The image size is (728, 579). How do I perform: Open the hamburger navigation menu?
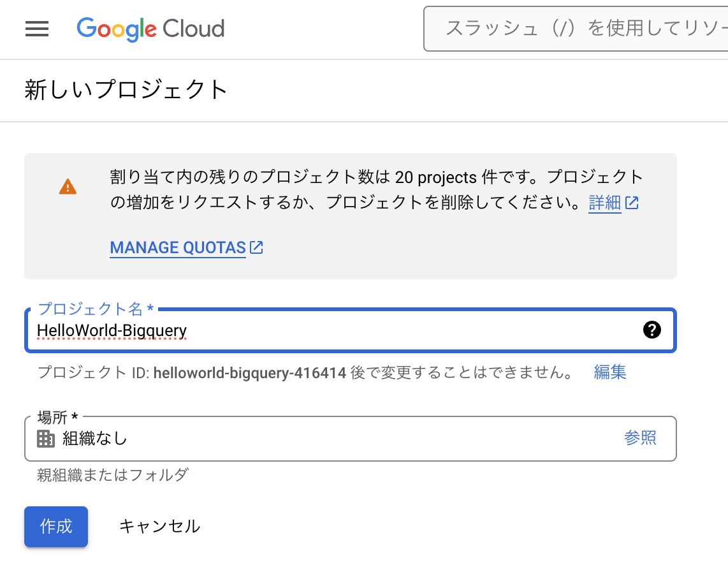click(37, 29)
